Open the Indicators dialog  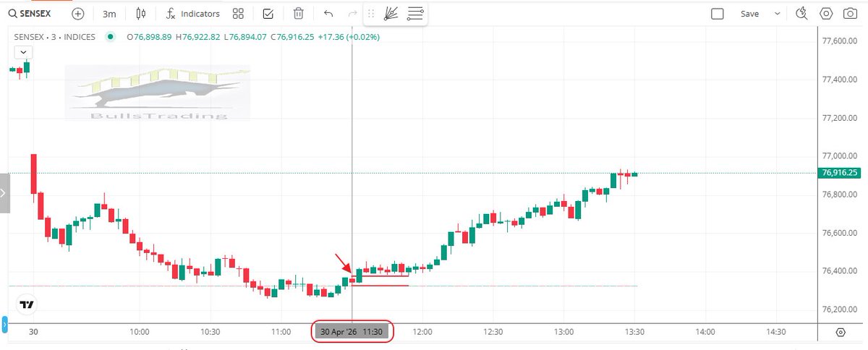coord(193,14)
